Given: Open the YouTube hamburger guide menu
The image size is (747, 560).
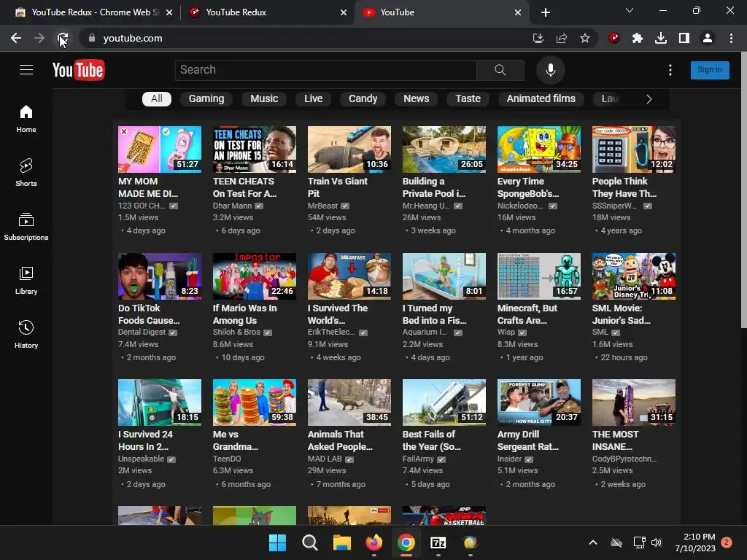Looking at the screenshot, I should [26, 69].
